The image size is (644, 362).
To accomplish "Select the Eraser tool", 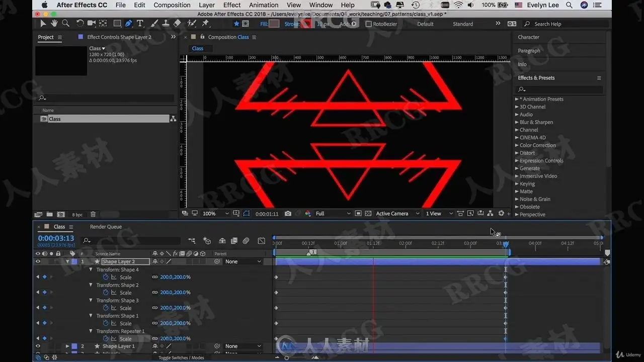I will [177, 24].
